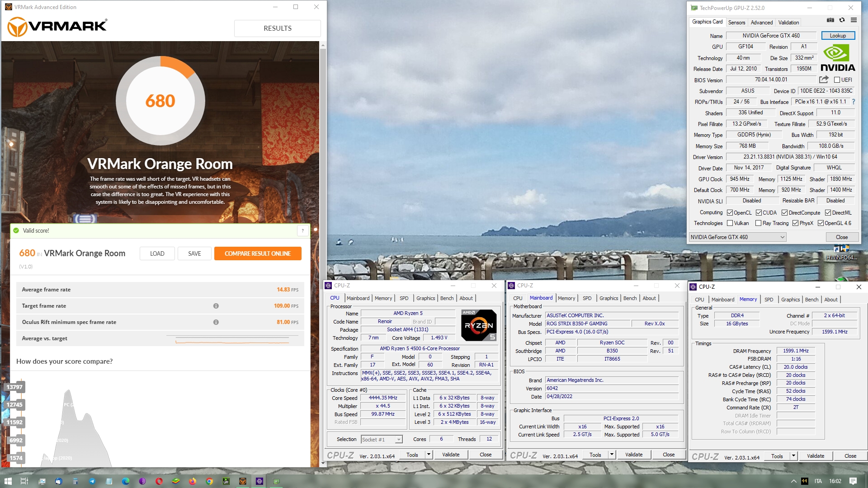Toggle the Ray Tracing checkbox

coord(758,223)
